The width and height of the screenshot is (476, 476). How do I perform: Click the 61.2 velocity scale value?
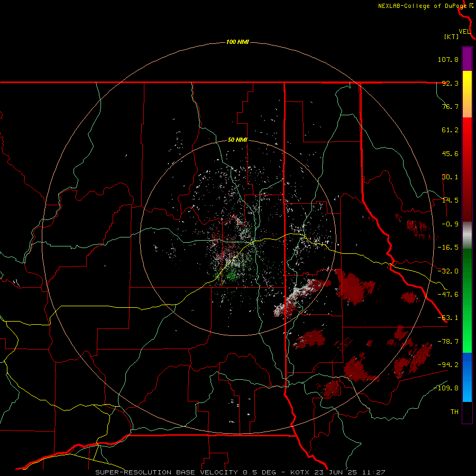(450, 130)
